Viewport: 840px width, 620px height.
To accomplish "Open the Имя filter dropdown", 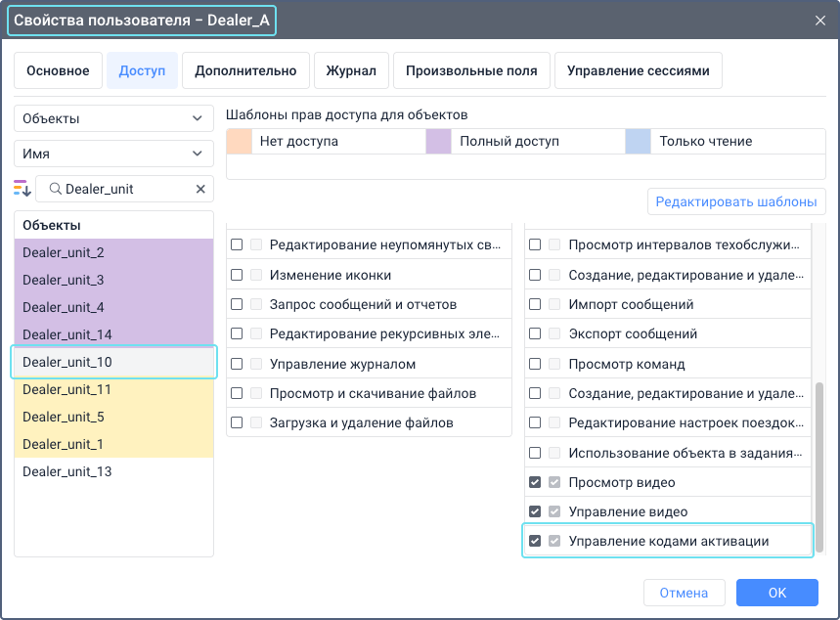I will pyautogui.click(x=113, y=154).
